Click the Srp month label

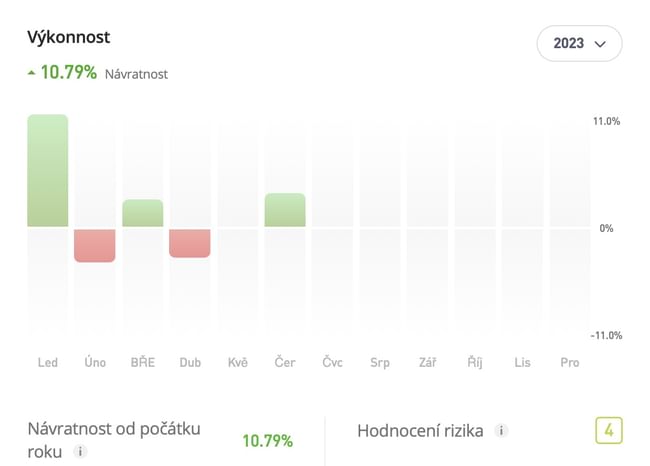click(x=380, y=362)
